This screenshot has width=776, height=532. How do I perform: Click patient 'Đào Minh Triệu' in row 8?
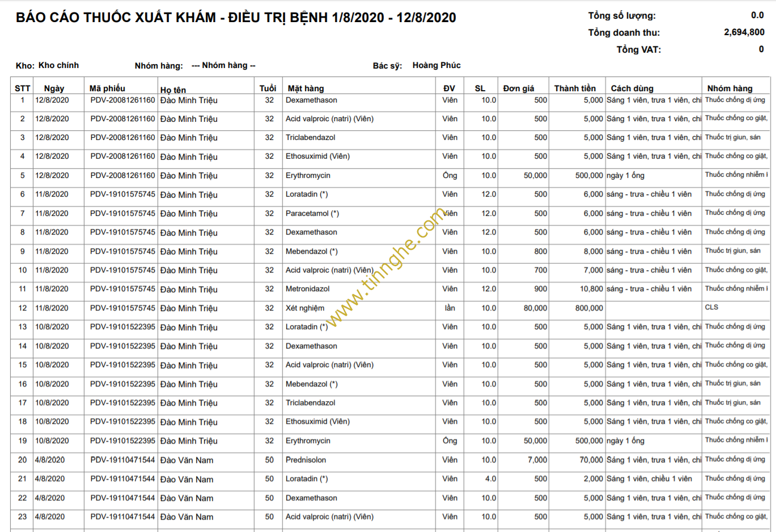189,233
